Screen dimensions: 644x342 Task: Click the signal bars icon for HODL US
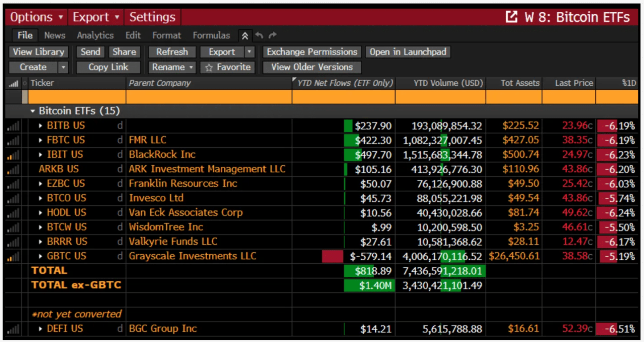click(x=13, y=213)
